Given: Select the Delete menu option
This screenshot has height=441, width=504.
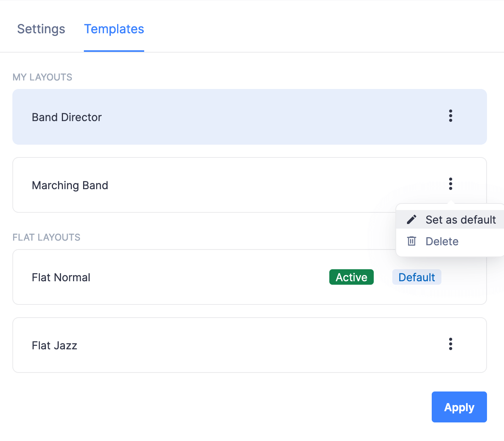Looking at the screenshot, I should click(442, 241).
